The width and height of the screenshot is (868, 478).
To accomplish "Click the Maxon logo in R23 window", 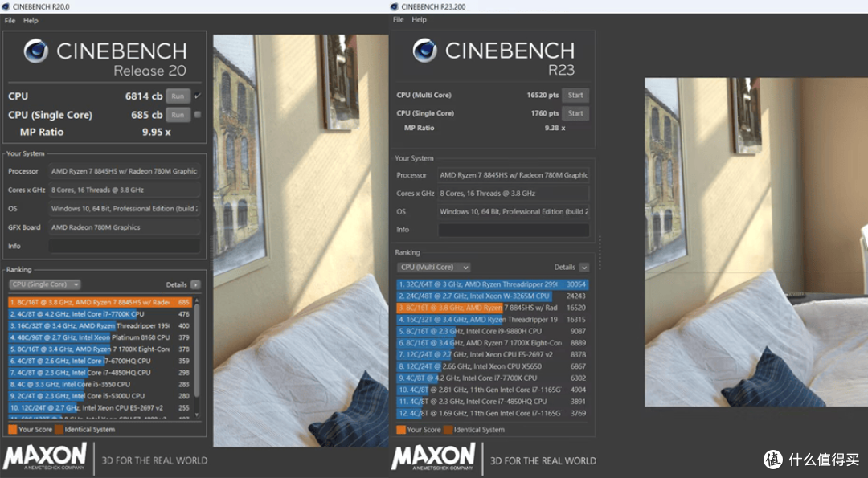I will pos(434,458).
